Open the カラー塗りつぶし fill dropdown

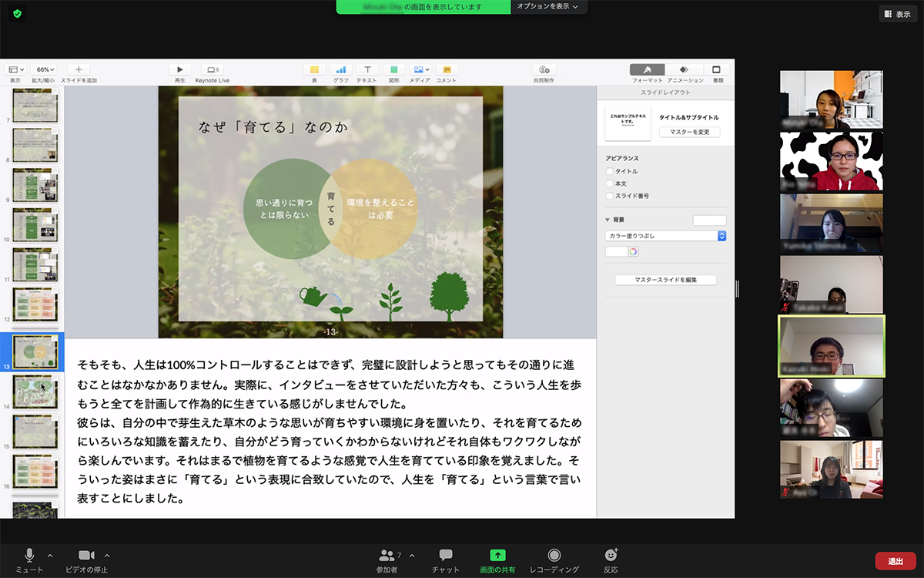point(666,236)
